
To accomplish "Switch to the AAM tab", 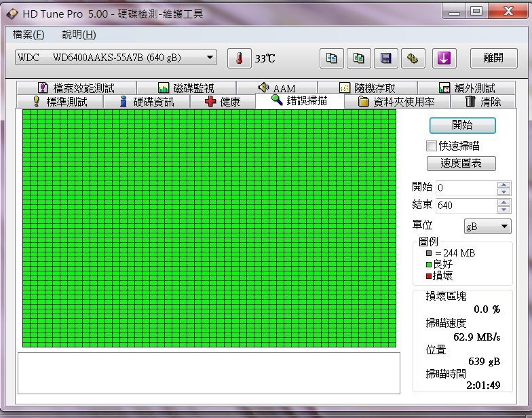I will pyautogui.click(x=277, y=88).
